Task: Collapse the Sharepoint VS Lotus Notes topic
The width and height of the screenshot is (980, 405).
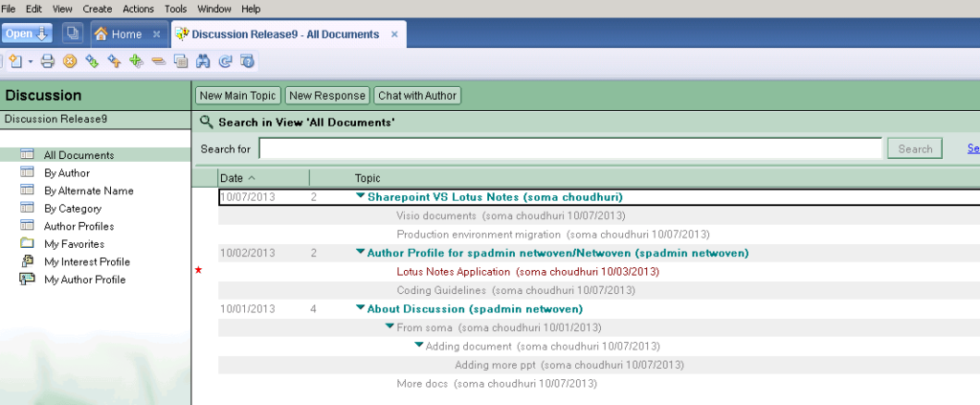Action: (360, 195)
